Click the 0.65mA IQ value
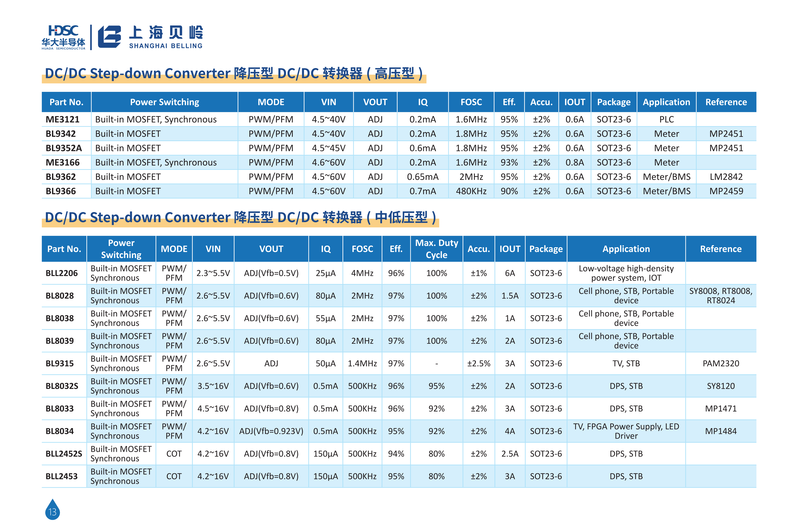 click(x=423, y=177)
